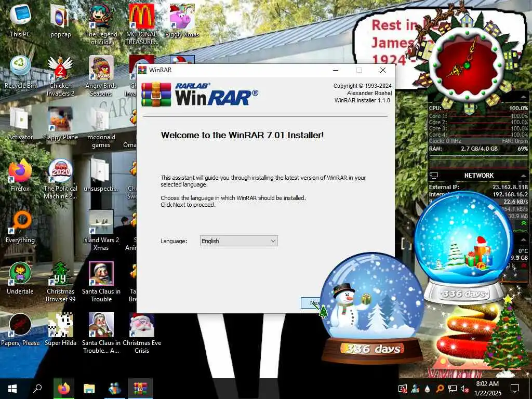Click the RAM usage reading 2.7 GB/4.0 GB
The width and height of the screenshot is (532, 399).
coord(479,149)
